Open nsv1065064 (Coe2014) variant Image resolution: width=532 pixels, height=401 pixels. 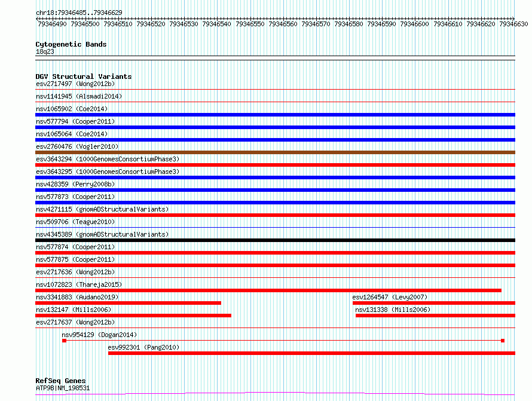pyautogui.click(x=72, y=134)
